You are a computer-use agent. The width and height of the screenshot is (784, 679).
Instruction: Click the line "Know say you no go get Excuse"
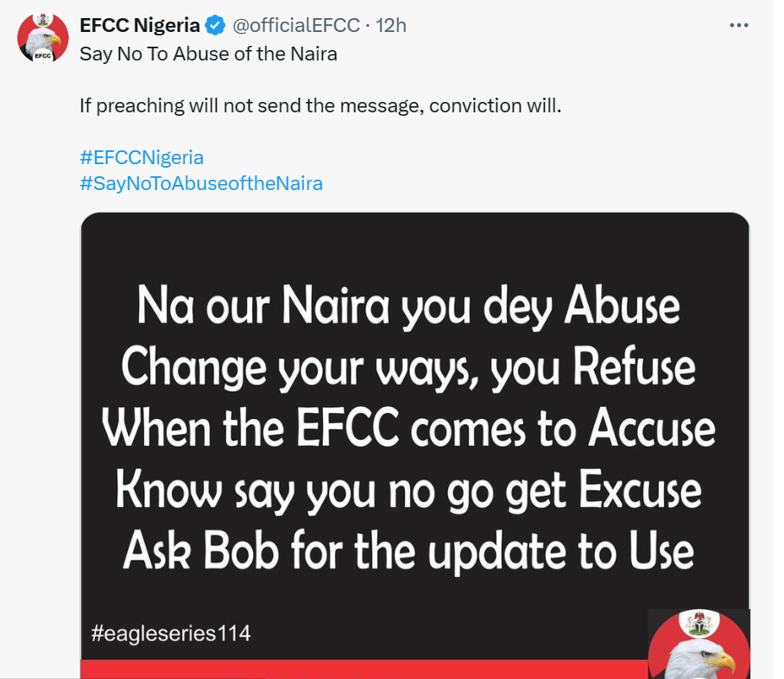(408, 490)
